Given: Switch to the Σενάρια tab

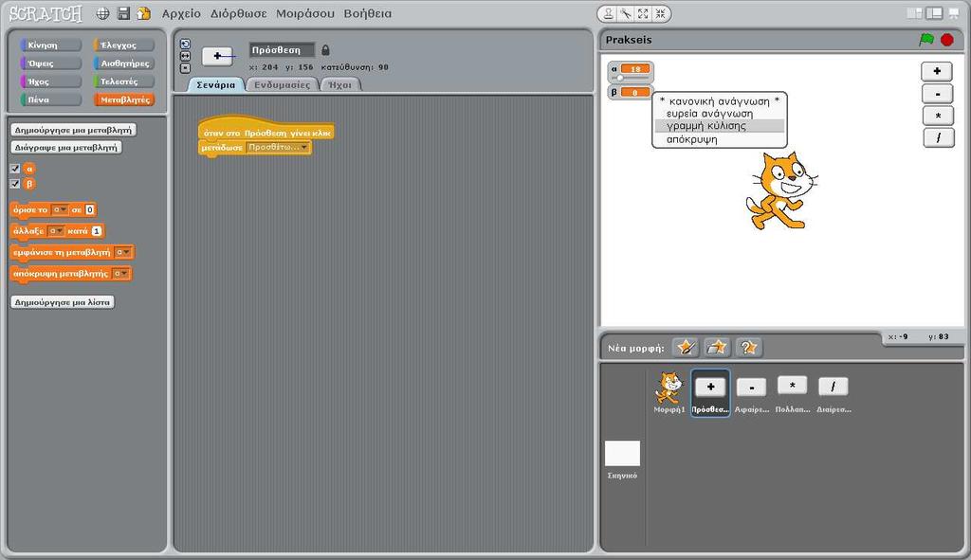Looking at the screenshot, I should [x=215, y=84].
